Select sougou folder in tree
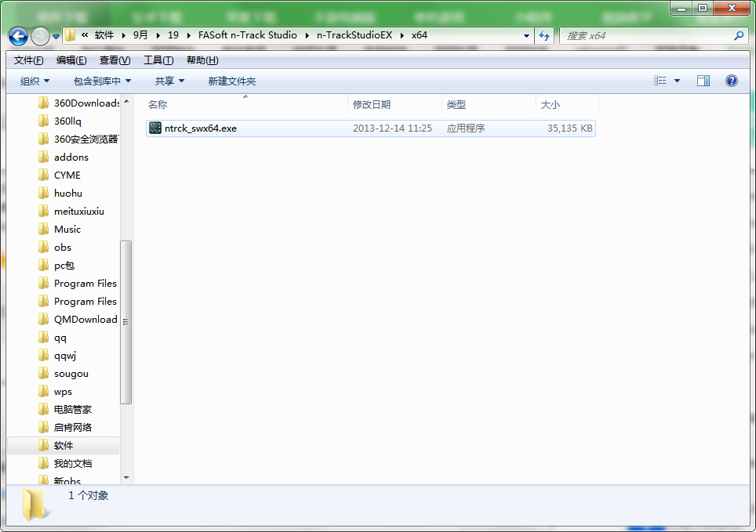 [x=64, y=374]
